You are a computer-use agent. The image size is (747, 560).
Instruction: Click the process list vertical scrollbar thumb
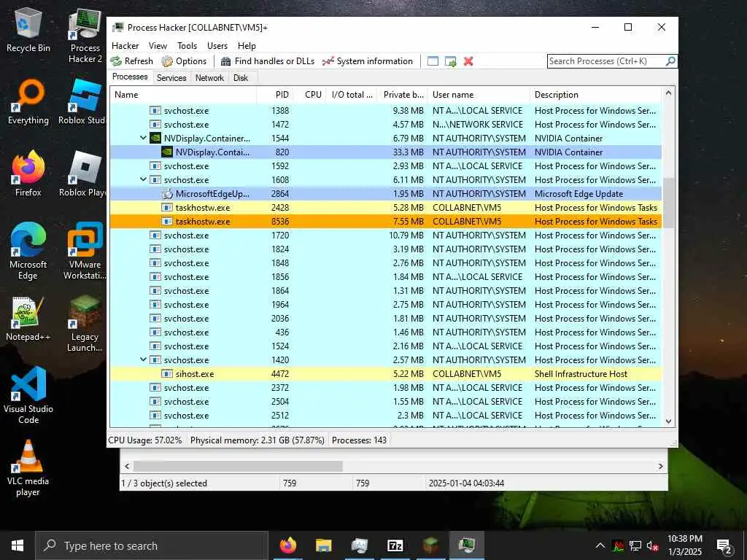point(668,203)
